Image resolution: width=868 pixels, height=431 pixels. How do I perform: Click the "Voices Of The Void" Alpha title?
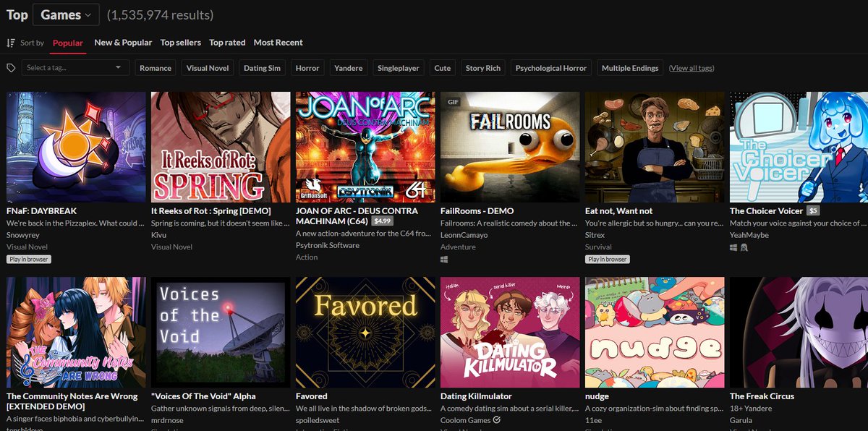tap(203, 396)
